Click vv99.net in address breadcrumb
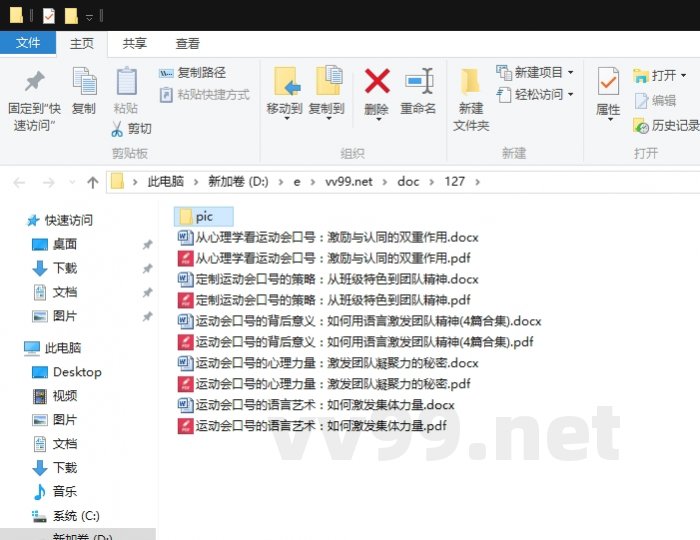700x540 pixels. pos(349,182)
